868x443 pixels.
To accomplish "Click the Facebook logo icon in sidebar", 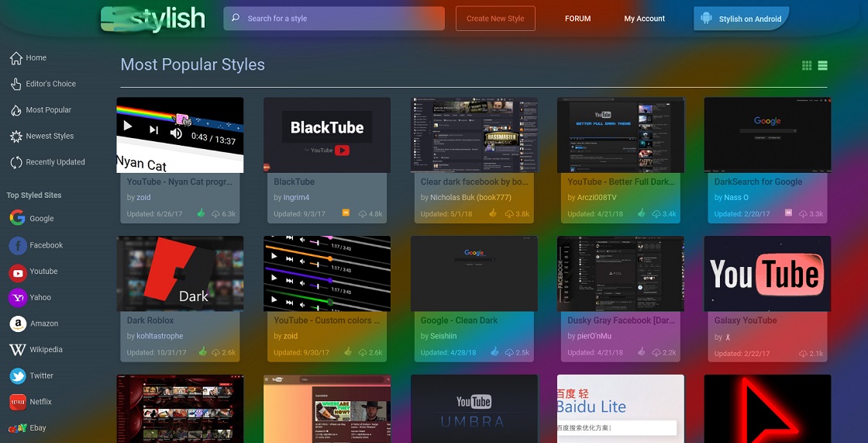I will click(18, 245).
